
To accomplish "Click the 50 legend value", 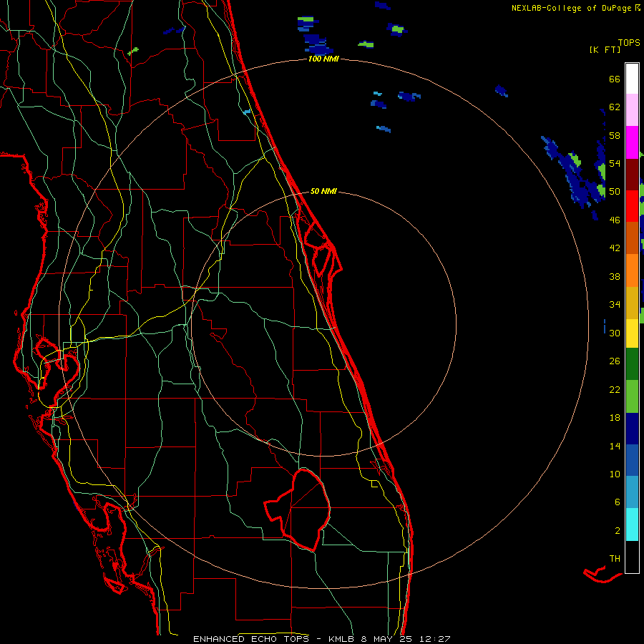I will (x=615, y=192).
